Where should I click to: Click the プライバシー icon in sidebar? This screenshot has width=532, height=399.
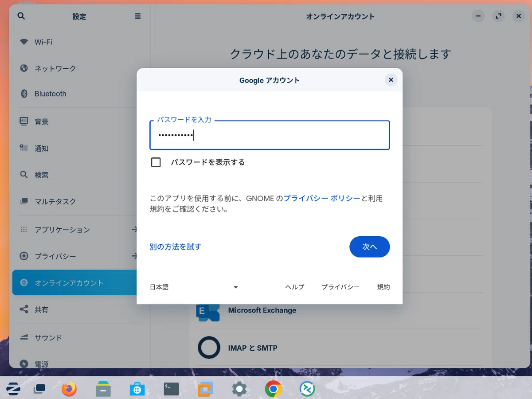pos(24,256)
